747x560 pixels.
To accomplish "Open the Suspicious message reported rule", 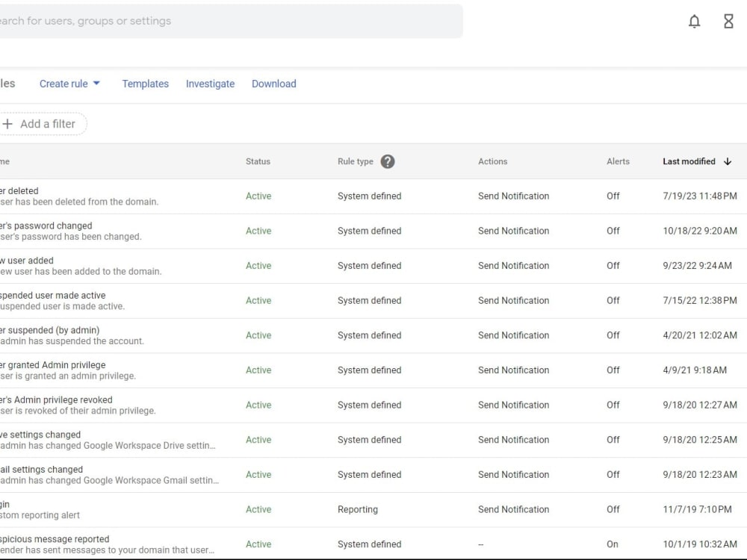I will tap(373, 544).
